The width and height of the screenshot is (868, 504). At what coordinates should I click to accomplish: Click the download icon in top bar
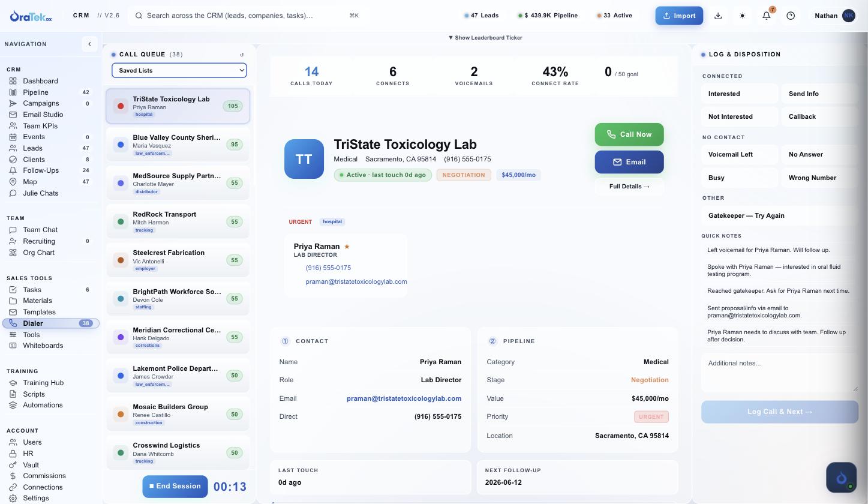[718, 16]
